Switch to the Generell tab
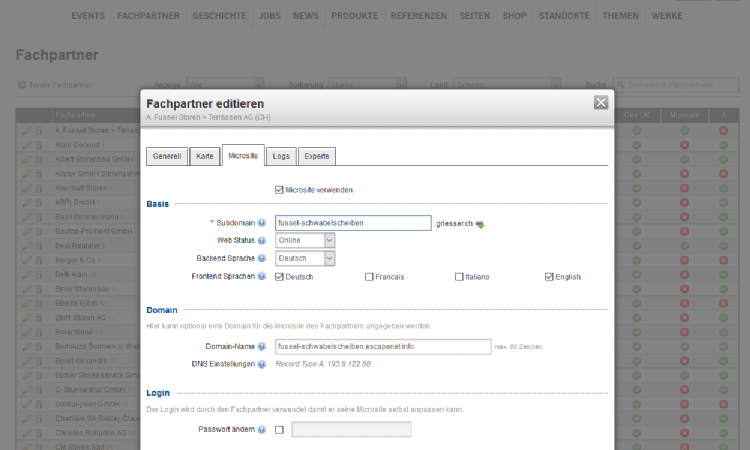This screenshot has width=750, height=450. [166, 157]
